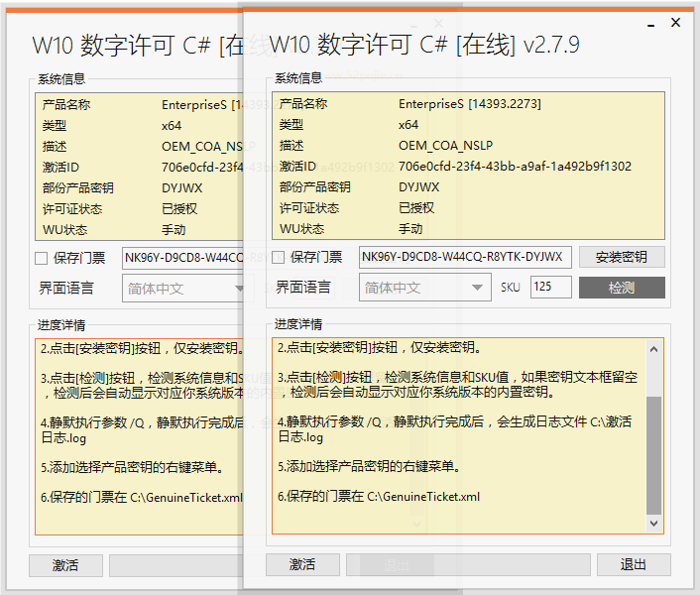Click the scroll up arrow in 进度详情
The width and height of the screenshot is (700, 595).
654,349
